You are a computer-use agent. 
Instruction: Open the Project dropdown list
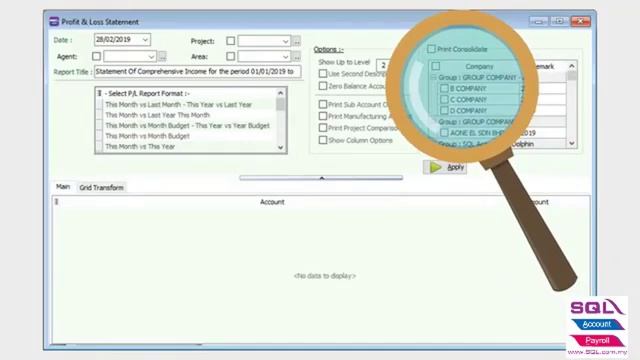point(286,41)
